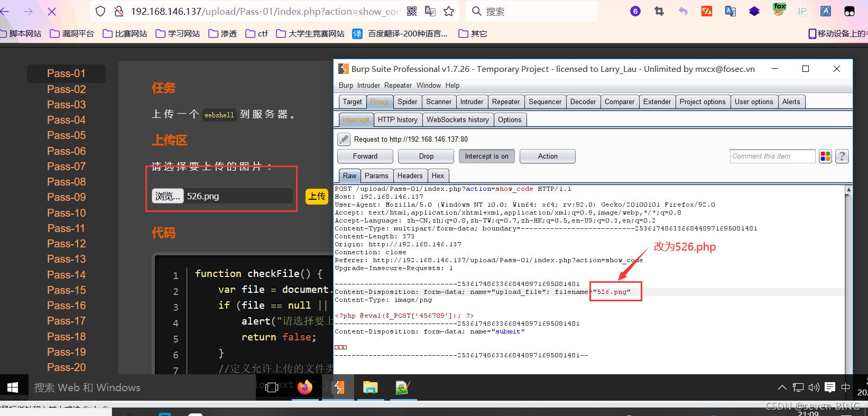This screenshot has width=868, height=416.
Task: Click the insecure connection lock icon
Action: (119, 11)
